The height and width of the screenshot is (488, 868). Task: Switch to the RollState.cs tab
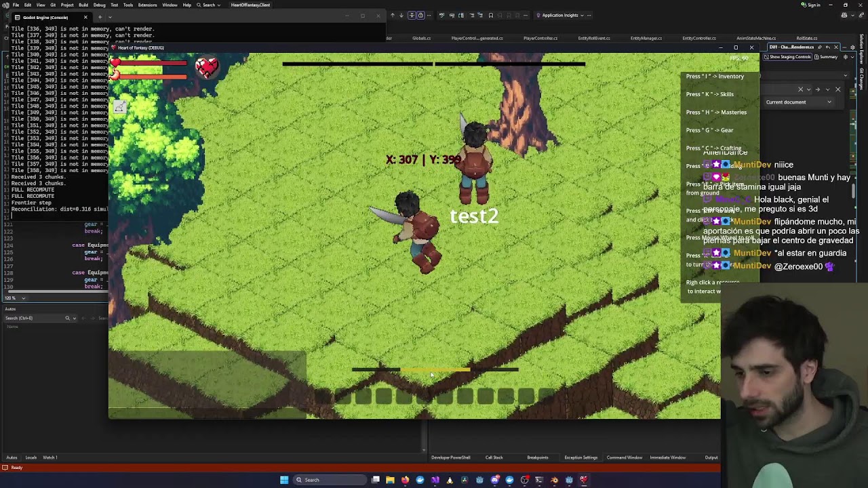point(806,38)
